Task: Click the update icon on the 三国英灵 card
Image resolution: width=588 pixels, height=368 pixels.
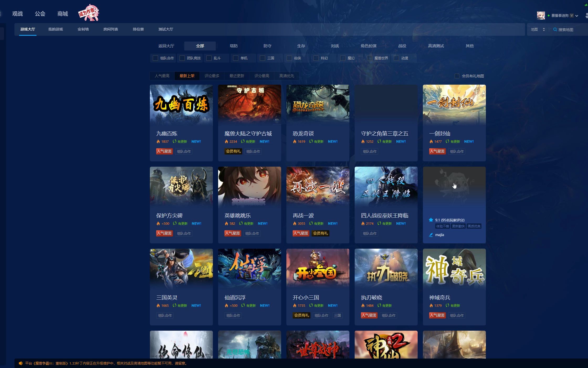Action: [x=174, y=305]
